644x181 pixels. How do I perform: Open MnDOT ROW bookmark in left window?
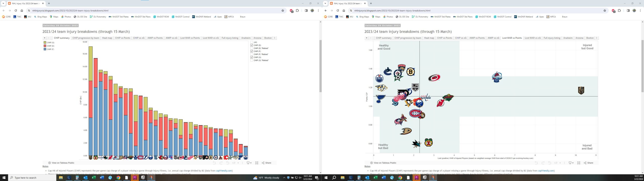(x=161, y=17)
